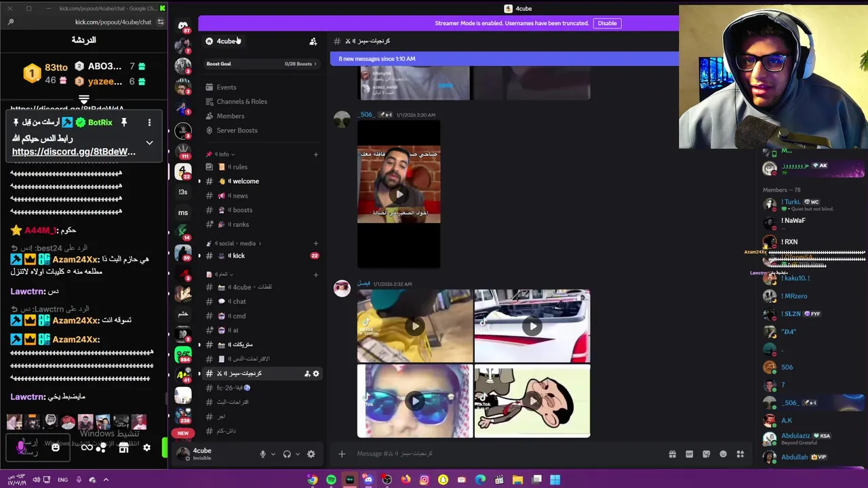Click username 83tto in Kick leaderboard

pos(56,67)
